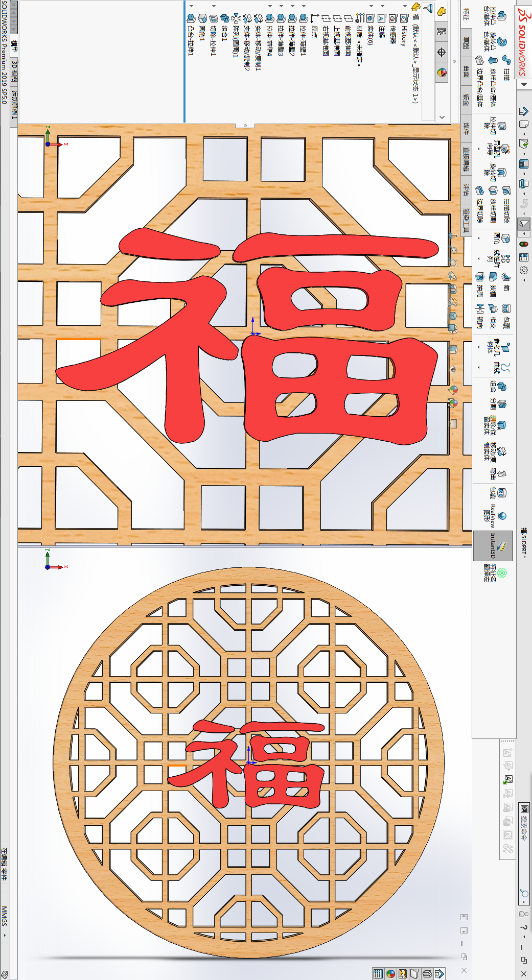Select the 扫描切除 swept cut tool
Image resolution: width=532 pixels, height=980 pixels.
coord(506,204)
